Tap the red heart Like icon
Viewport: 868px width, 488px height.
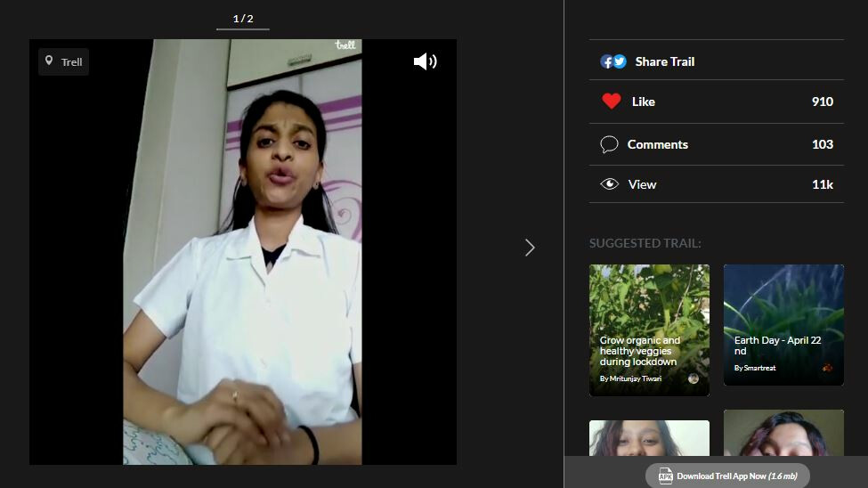(611, 102)
